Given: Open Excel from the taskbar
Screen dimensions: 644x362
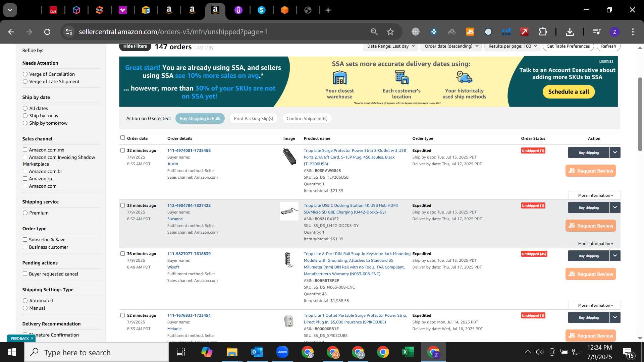Looking at the screenshot, I should [x=408, y=352].
